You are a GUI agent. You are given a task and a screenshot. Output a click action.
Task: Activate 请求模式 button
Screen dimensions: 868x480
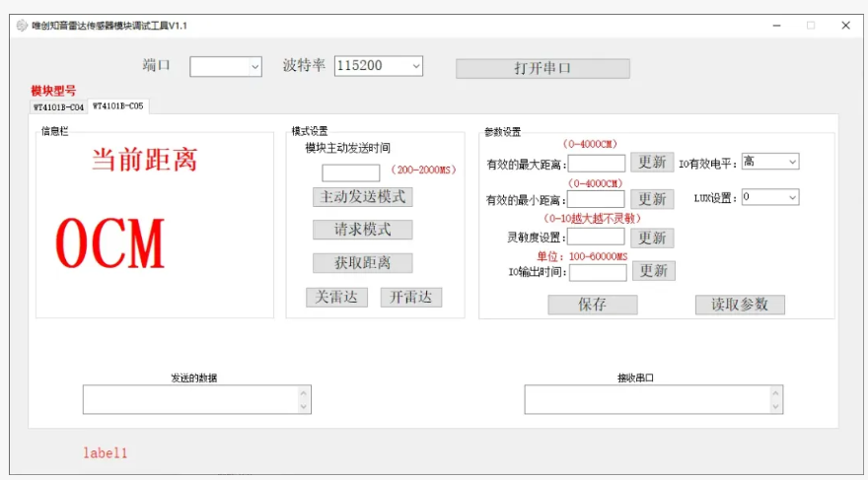point(362,230)
